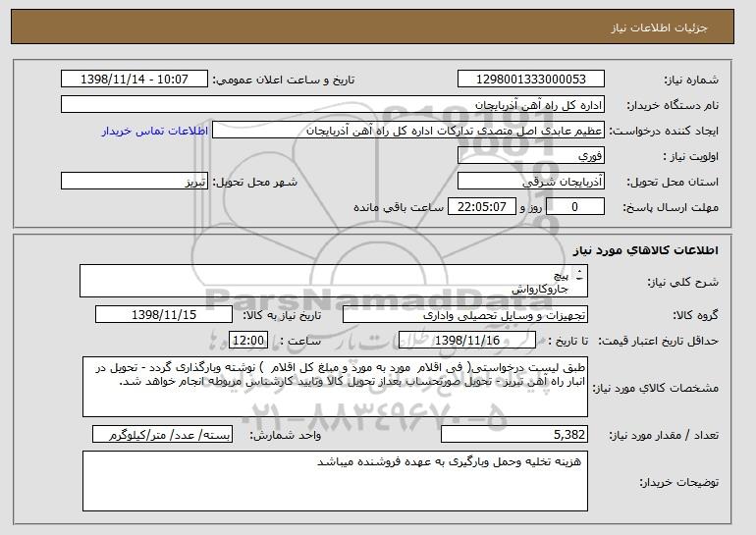Click the unit field بسته/ عدد/ متر/کیلوگرم
This screenshot has height=535, width=756.
pyautogui.click(x=162, y=435)
